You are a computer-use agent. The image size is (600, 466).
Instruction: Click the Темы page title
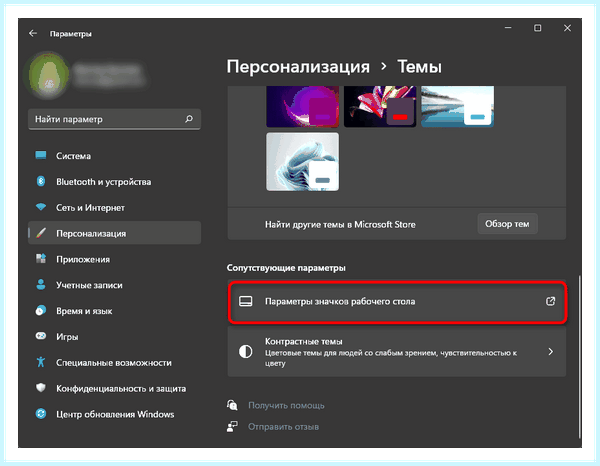[x=419, y=67]
